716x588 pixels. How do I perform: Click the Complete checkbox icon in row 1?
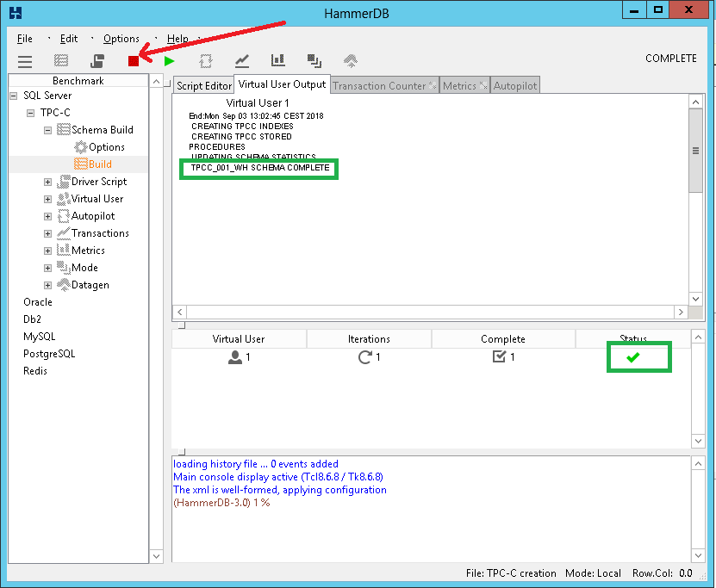[x=500, y=356]
